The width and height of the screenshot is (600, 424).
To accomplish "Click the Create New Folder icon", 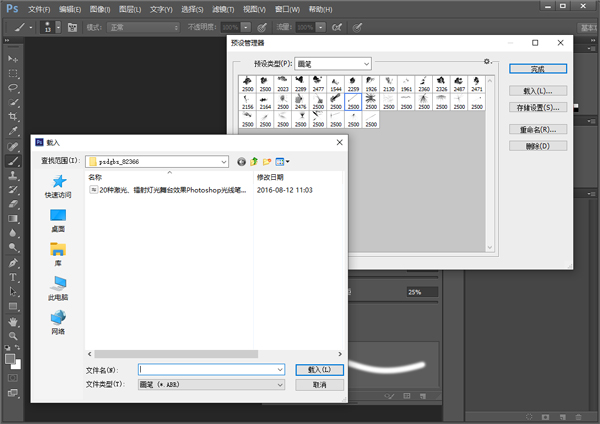I will (x=267, y=160).
